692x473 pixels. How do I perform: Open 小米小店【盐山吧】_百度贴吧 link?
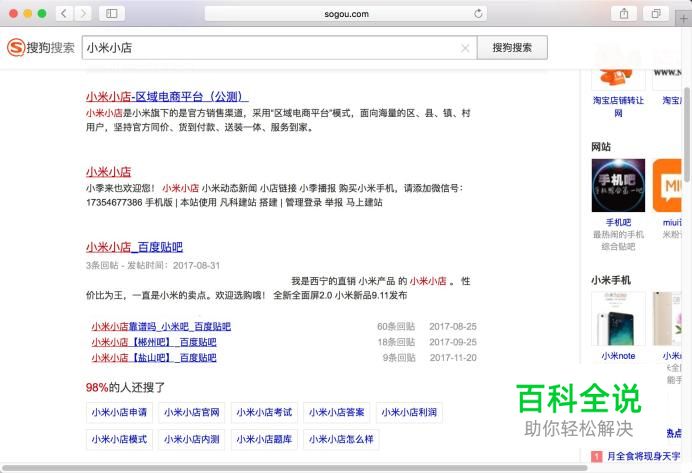[154, 357]
